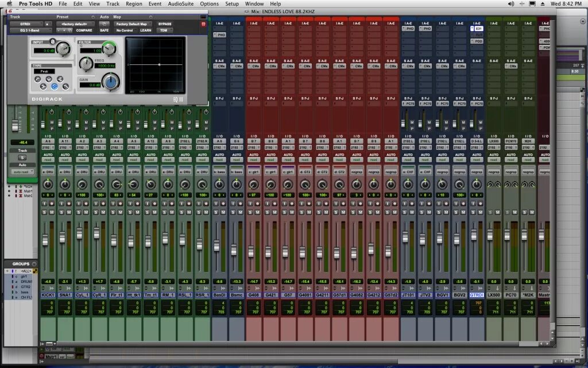588x368 pixels.
Task: Open the EQ 3 1-Band plugin selector
Action: 31,30
